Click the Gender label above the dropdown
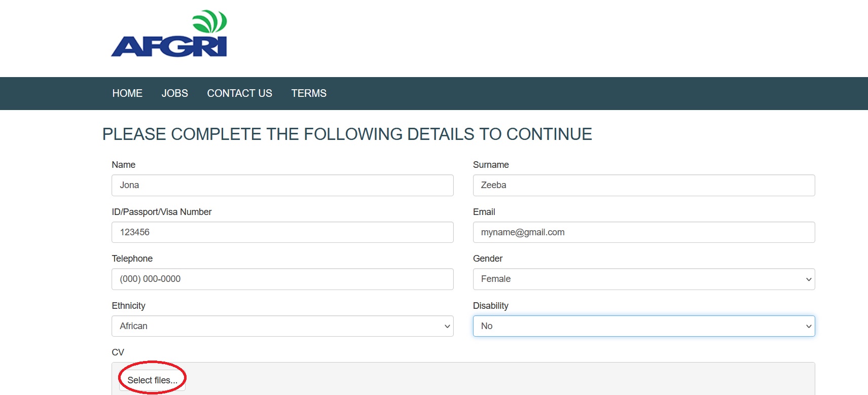868x395 pixels. coord(487,259)
